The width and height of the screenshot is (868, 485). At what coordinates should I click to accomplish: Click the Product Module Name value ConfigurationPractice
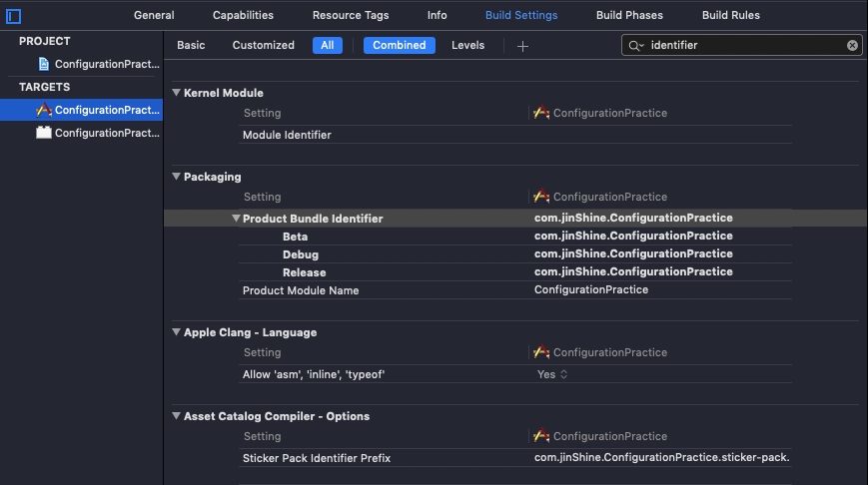coord(591,289)
